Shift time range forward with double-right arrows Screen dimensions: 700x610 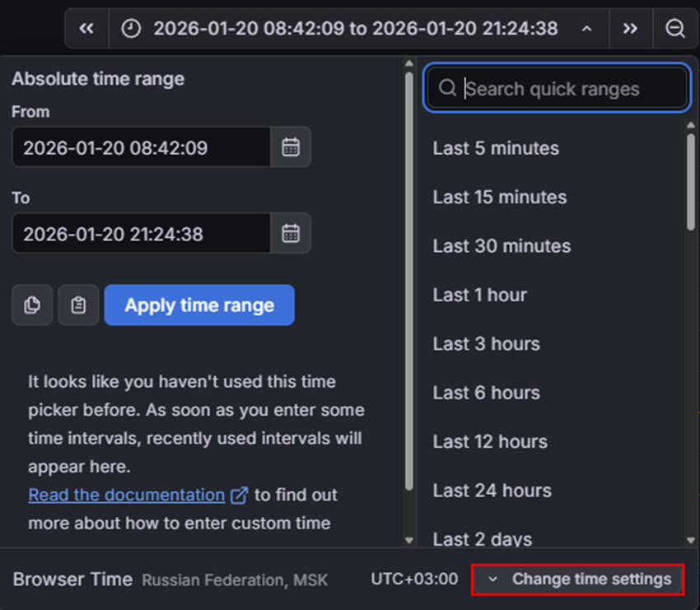[630, 29]
